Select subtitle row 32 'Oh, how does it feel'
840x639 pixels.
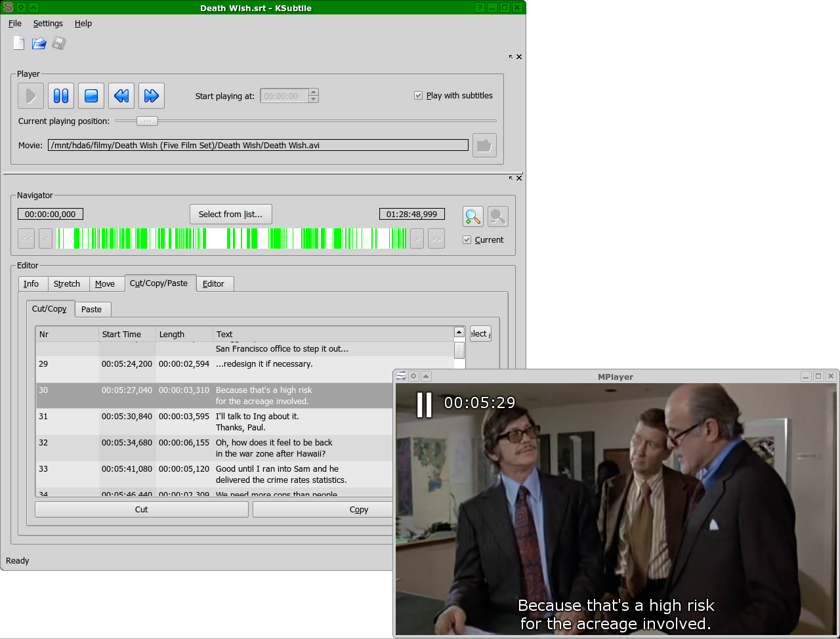(x=214, y=448)
